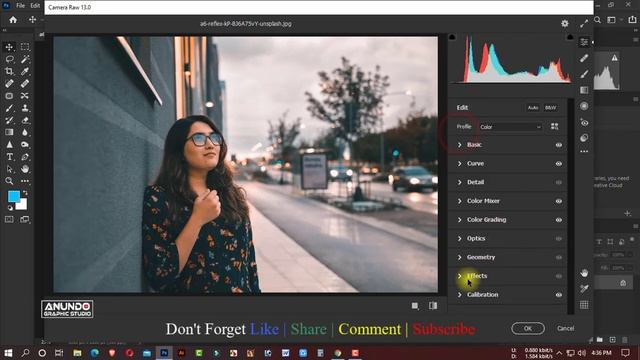Open the Camera Raw Presets icon
The width and height of the screenshot is (640, 360).
pyautogui.click(x=584, y=138)
